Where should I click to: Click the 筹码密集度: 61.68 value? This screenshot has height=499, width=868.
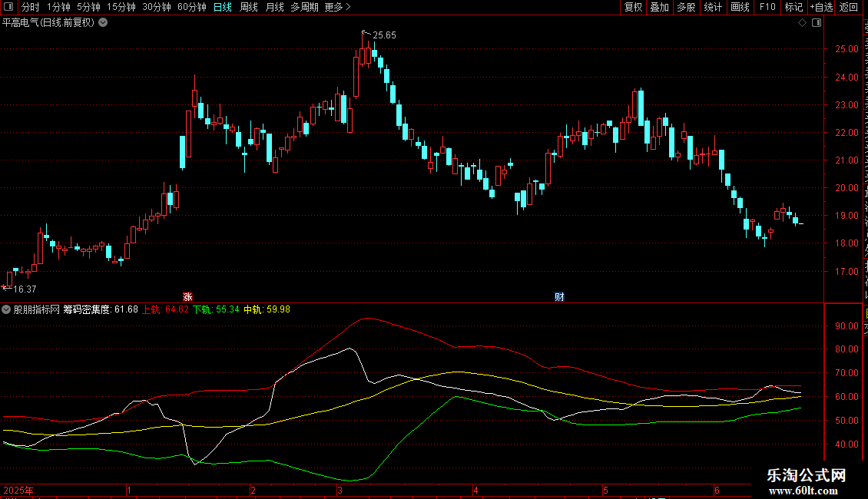101,310
